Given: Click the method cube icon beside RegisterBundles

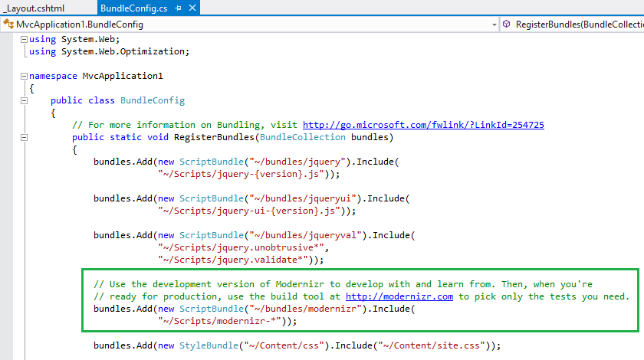Looking at the screenshot, I should click(x=507, y=25).
